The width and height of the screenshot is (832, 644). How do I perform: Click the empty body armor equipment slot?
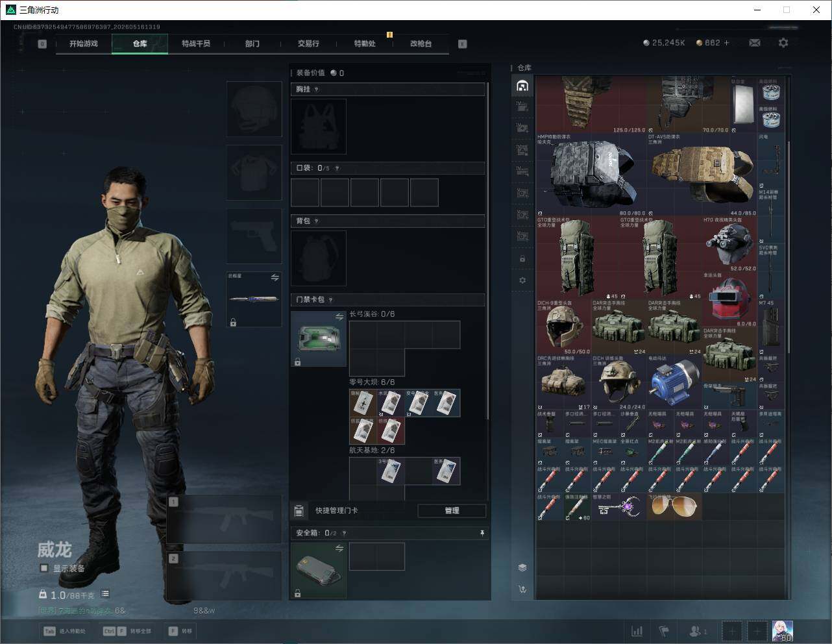pos(254,173)
